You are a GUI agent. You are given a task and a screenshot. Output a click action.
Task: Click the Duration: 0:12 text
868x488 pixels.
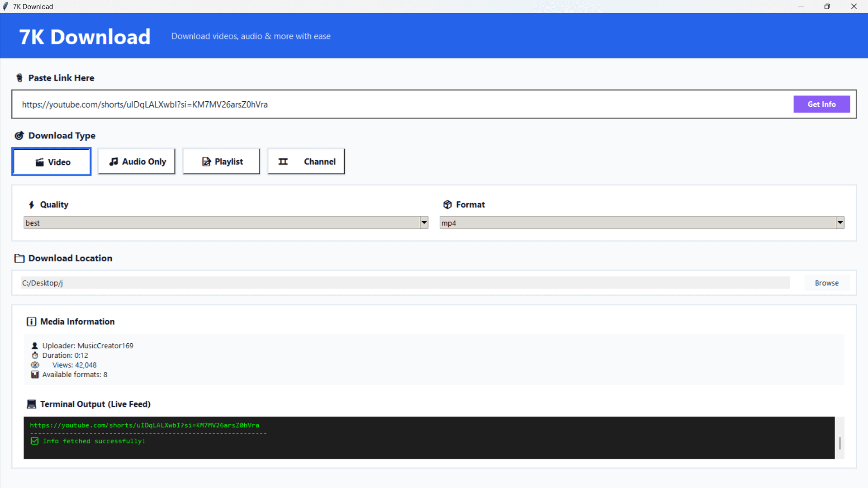click(x=65, y=355)
